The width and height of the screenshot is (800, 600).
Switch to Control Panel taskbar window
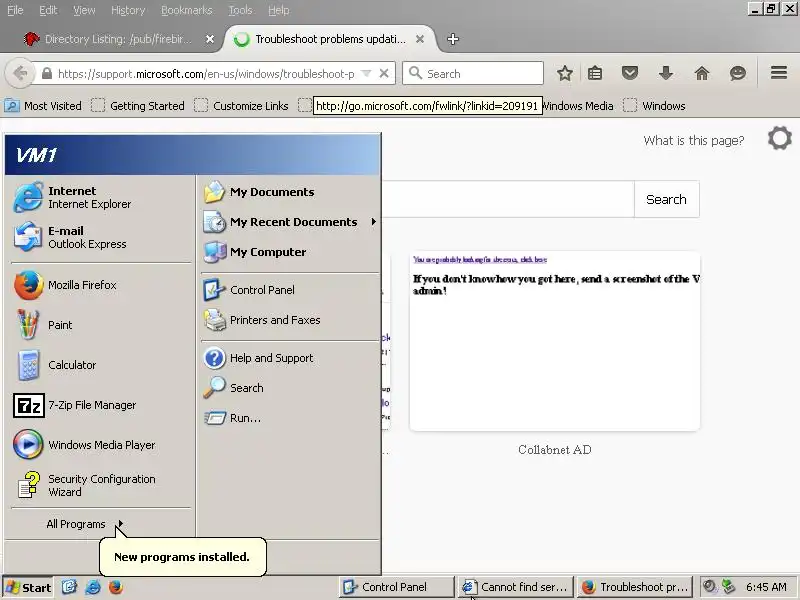[396, 587]
